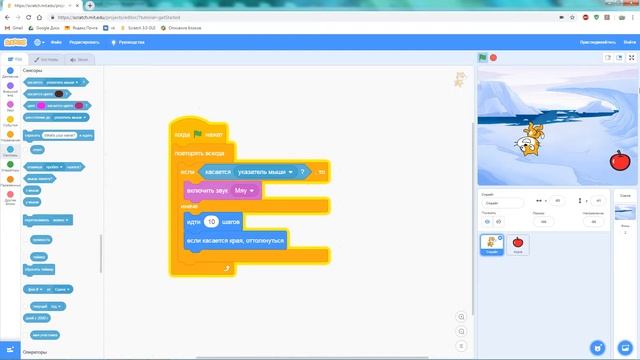Select the My Blocks category circle
This screenshot has height=360, width=640.
10,194
